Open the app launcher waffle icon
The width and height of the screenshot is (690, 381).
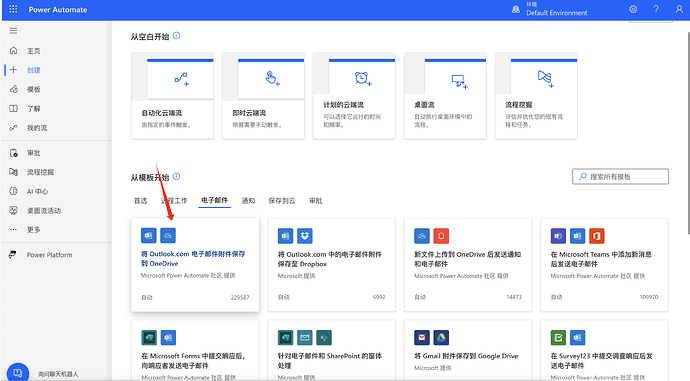[13, 9]
